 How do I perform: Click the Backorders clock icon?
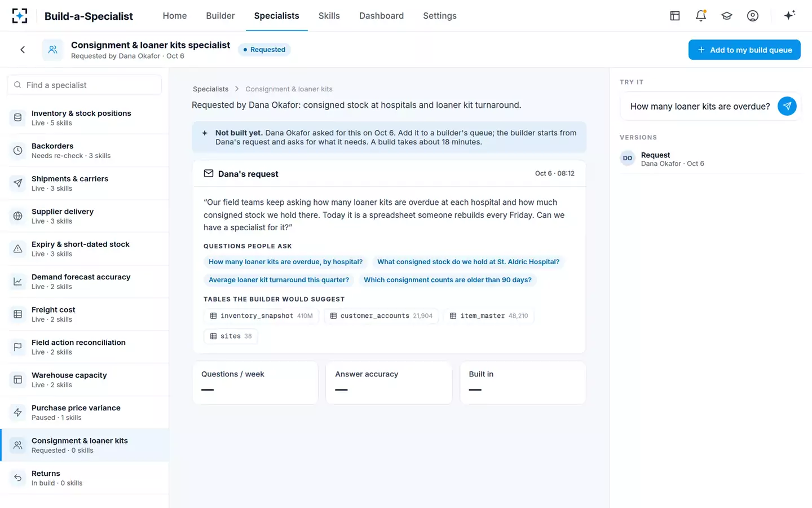(18, 150)
